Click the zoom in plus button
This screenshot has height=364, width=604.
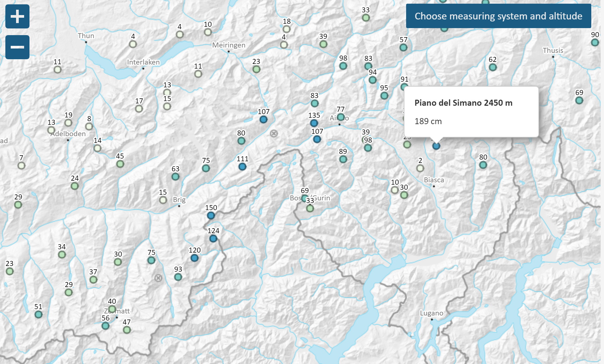pos(17,16)
